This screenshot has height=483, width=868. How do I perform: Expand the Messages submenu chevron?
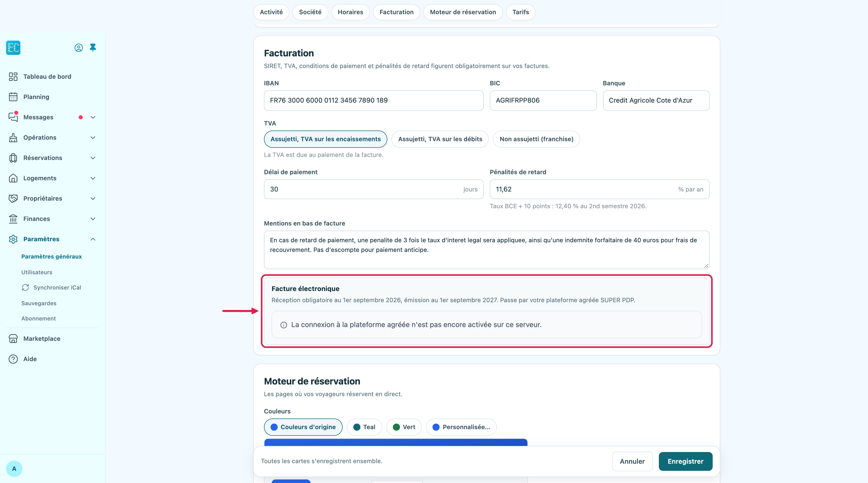click(x=93, y=117)
